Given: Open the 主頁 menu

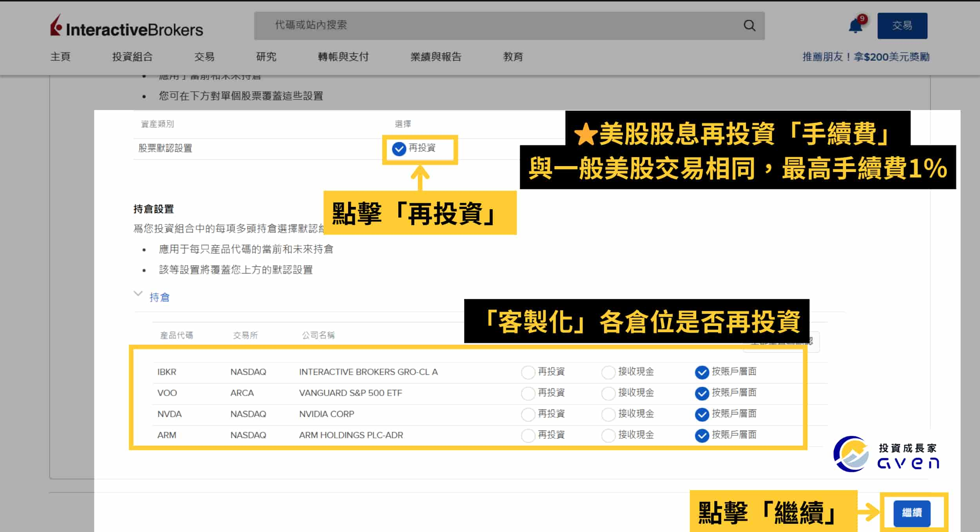Looking at the screenshot, I should pyautogui.click(x=60, y=57).
